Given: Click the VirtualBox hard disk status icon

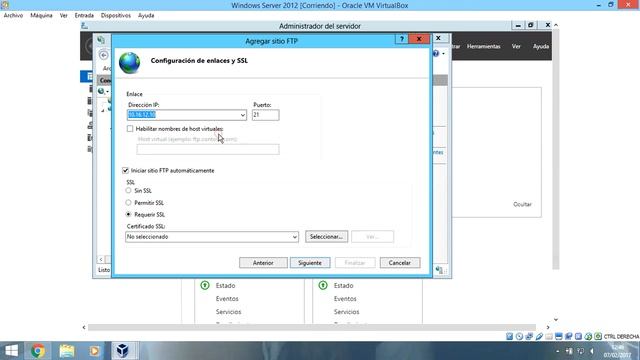Looking at the screenshot, I should tap(509, 336).
